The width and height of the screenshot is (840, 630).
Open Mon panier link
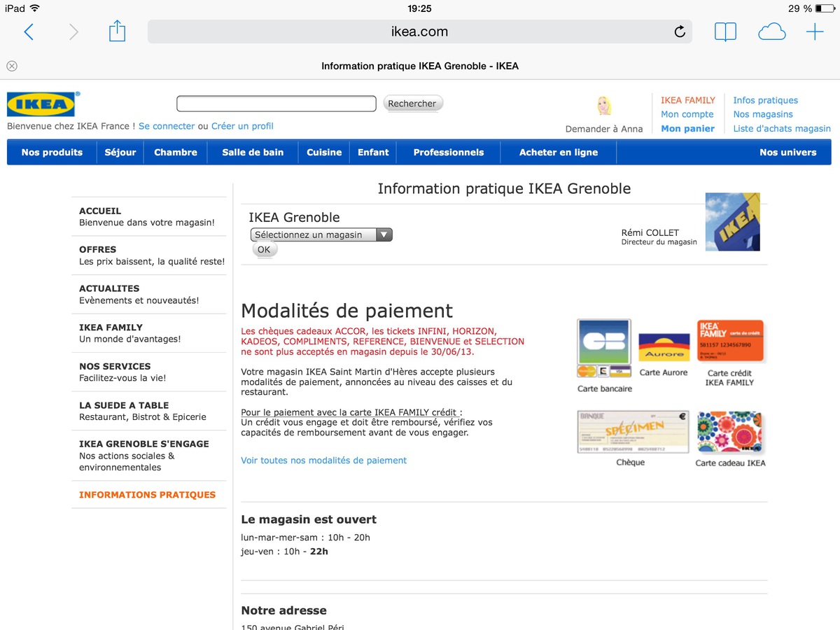[688, 128]
